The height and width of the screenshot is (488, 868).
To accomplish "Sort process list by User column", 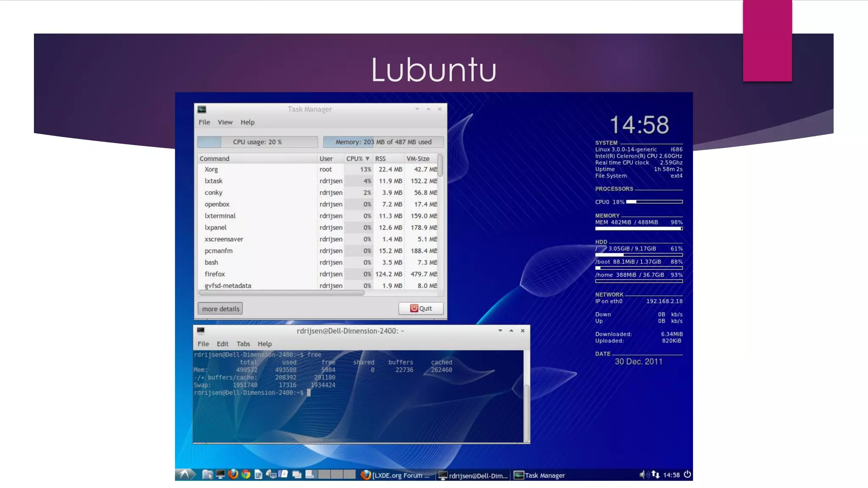I will 331,158.
